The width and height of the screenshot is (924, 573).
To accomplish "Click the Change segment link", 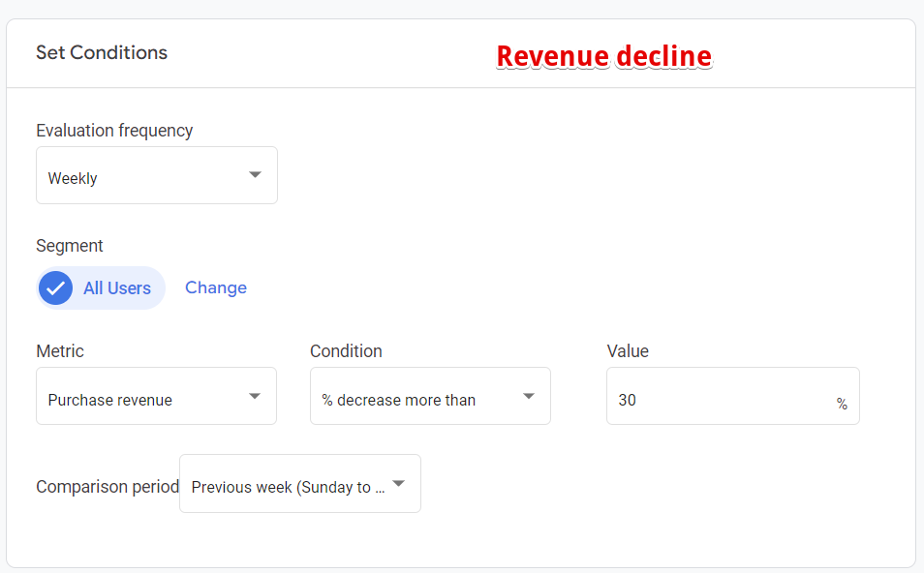I will (x=216, y=287).
